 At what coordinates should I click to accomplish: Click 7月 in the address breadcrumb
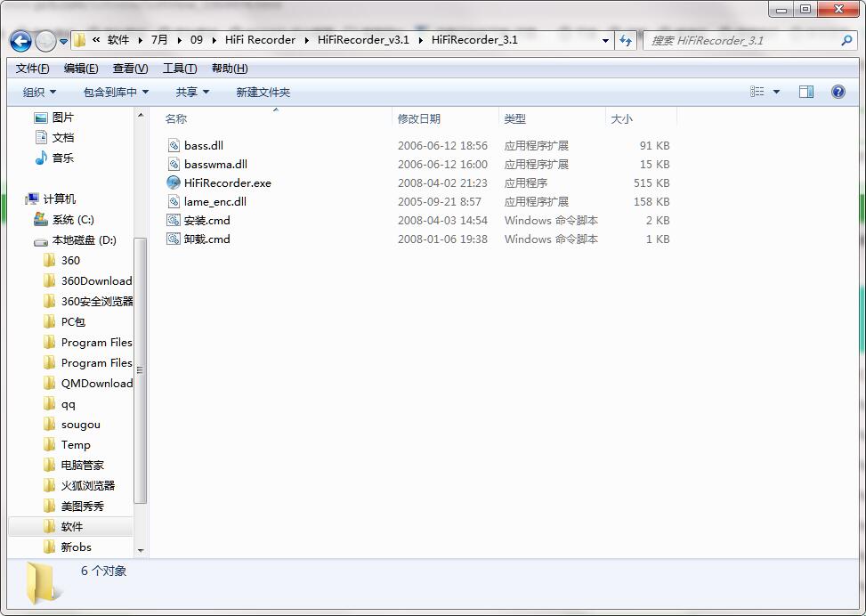[x=159, y=40]
